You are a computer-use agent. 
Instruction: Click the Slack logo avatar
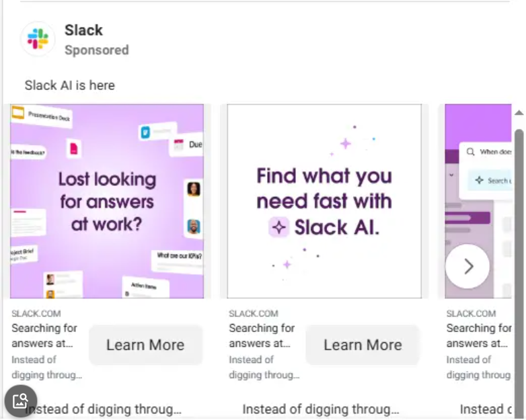(x=38, y=39)
